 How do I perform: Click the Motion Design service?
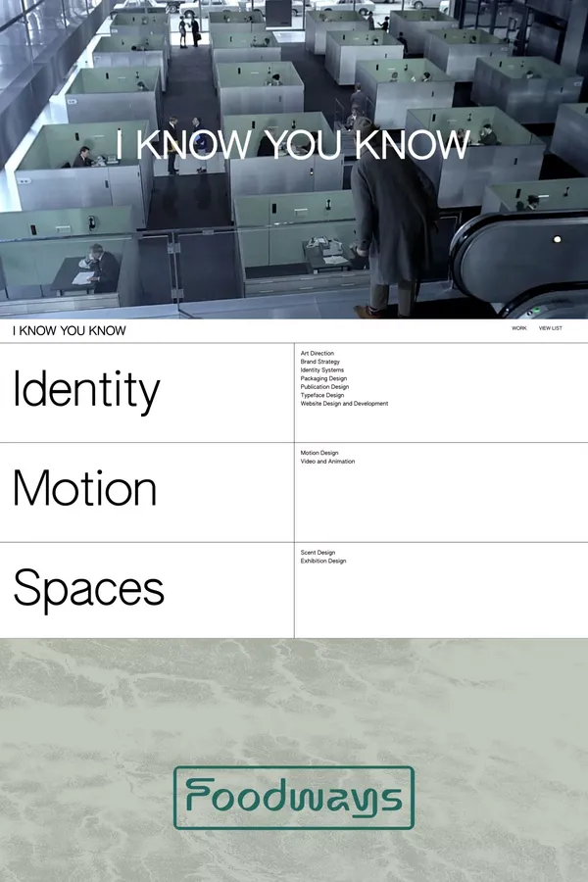(319, 453)
